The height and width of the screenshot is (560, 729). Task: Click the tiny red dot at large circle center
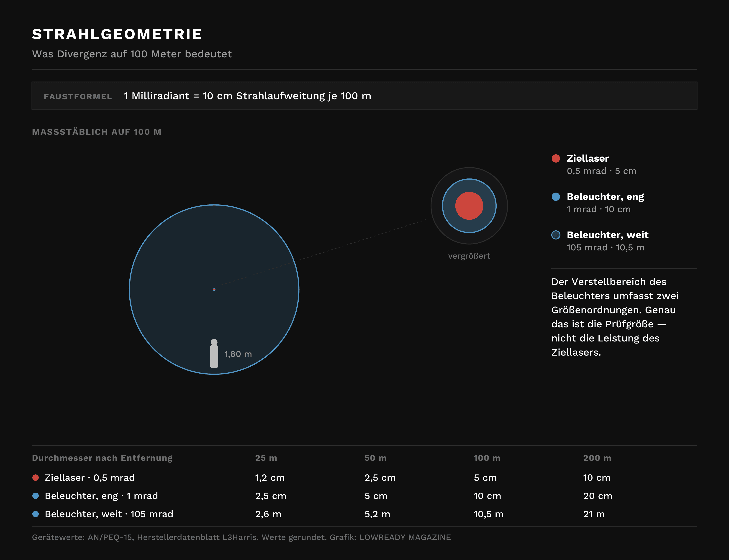[x=214, y=289]
